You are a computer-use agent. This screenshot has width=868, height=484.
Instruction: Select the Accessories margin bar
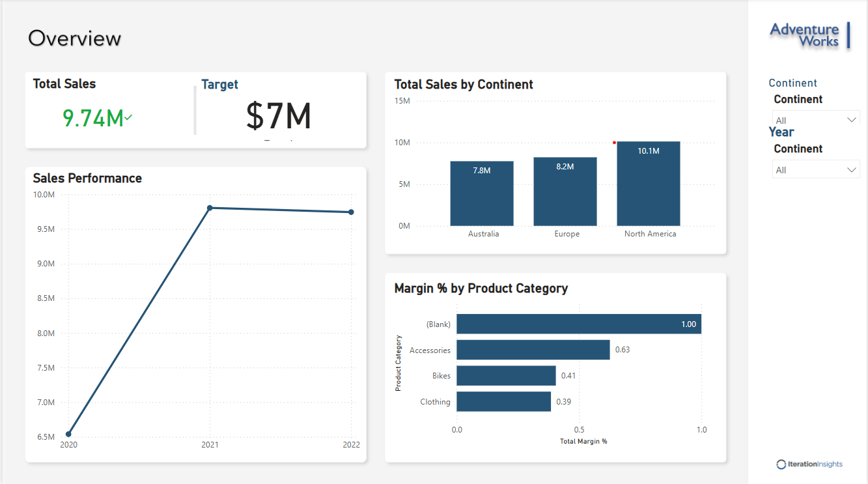(533, 350)
